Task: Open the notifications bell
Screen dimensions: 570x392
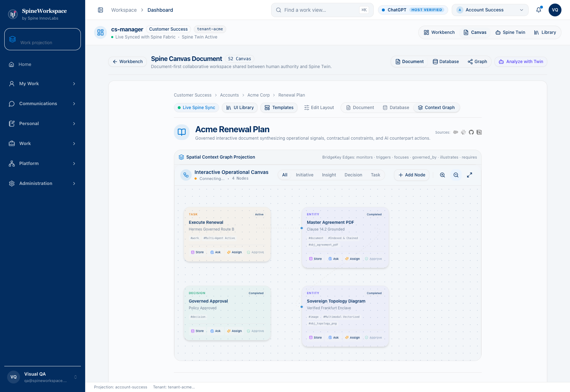Action: pyautogui.click(x=539, y=10)
